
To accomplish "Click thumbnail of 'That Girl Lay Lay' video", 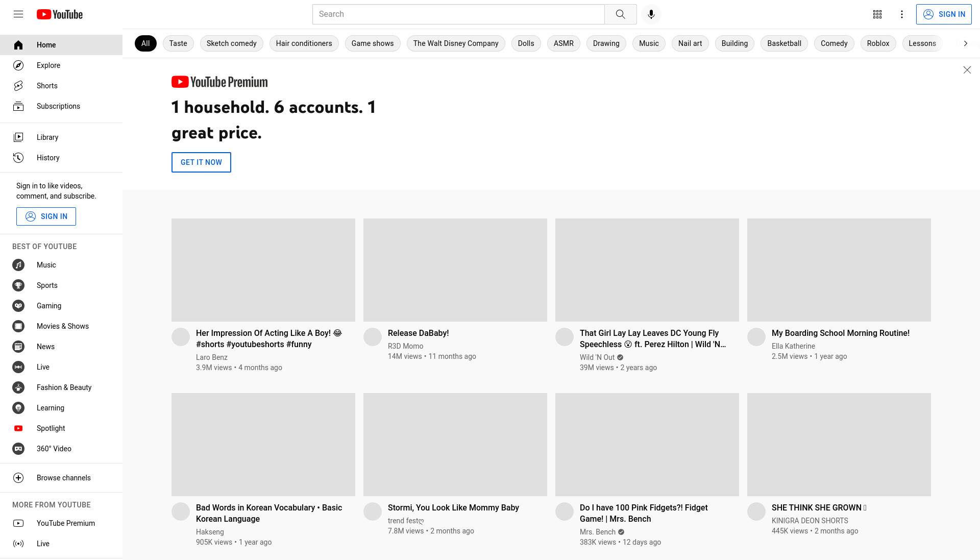I will coord(647,270).
